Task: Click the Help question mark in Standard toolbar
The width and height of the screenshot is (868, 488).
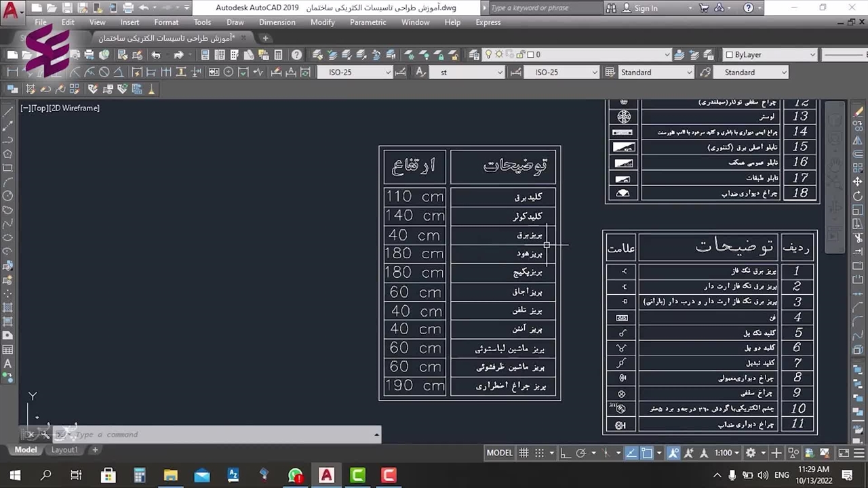Action: pos(296,55)
